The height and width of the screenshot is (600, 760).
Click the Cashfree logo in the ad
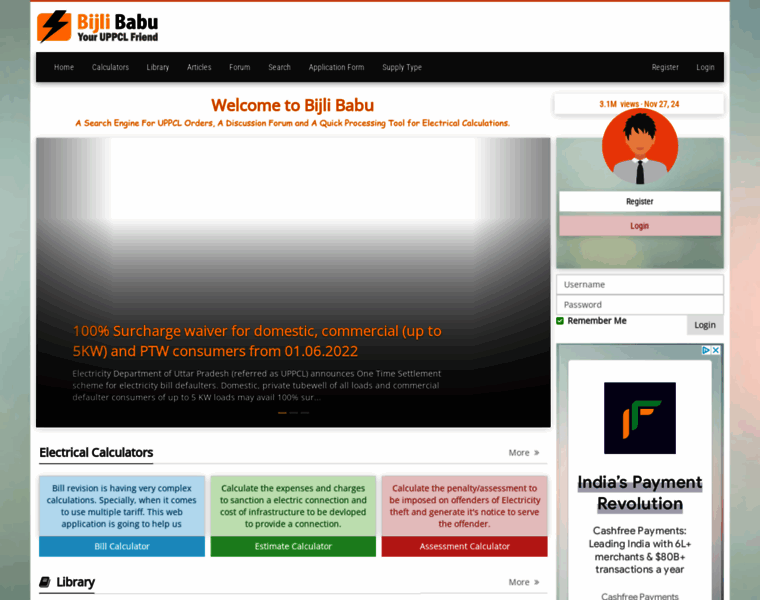coord(640,418)
